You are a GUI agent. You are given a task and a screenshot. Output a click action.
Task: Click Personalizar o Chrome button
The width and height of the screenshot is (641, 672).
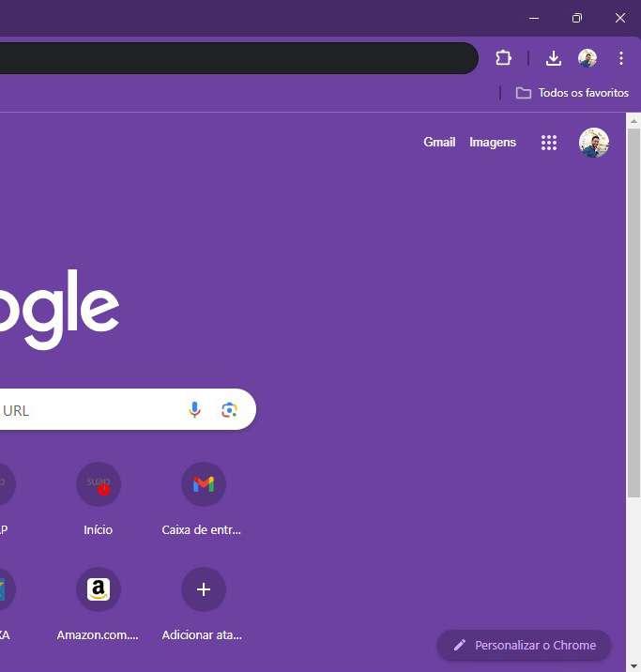[524, 645]
